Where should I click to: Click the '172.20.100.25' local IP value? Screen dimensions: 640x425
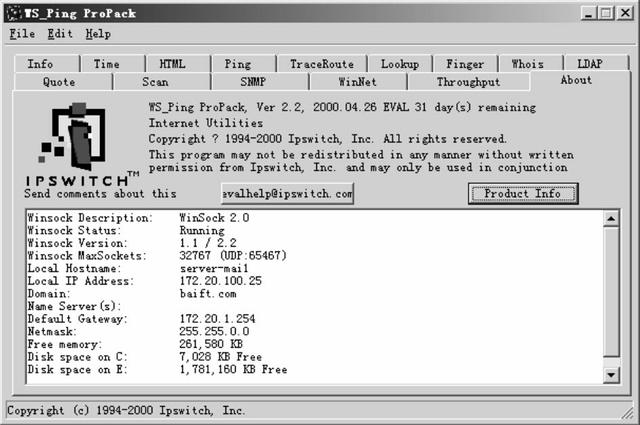[220, 281]
